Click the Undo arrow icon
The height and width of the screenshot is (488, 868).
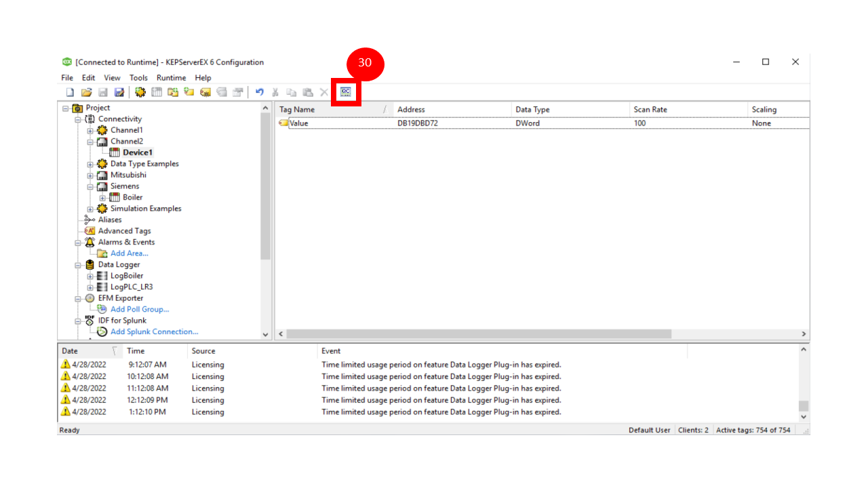[x=259, y=92]
